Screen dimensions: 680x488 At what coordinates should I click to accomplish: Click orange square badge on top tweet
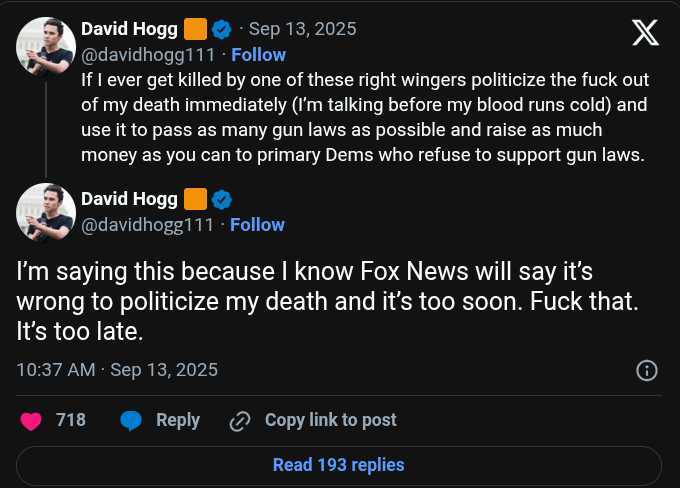195,29
